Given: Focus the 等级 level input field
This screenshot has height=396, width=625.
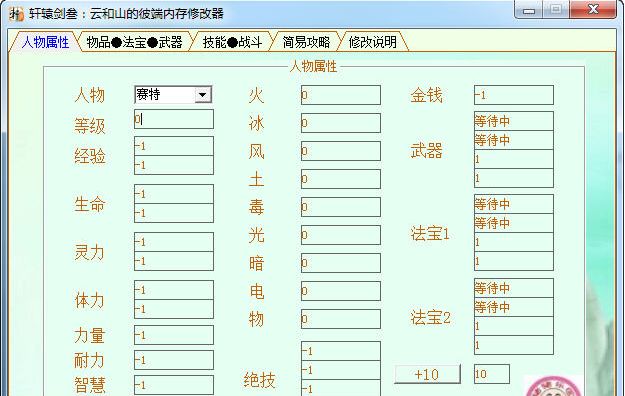Looking at the screenshot, I should click(174, 119).
